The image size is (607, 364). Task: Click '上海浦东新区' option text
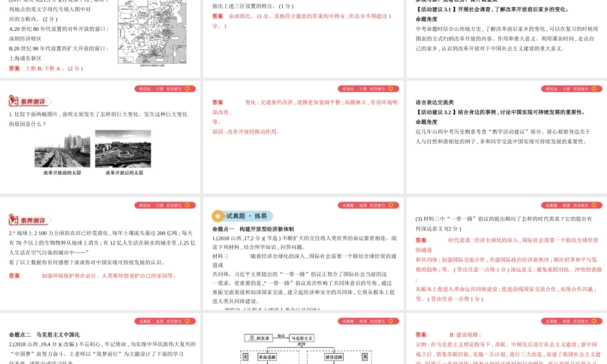[x=25, y=58]
